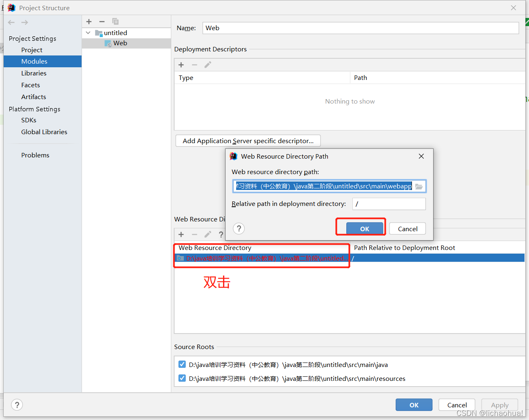Select the Web facet in tree

coord(120,43)
